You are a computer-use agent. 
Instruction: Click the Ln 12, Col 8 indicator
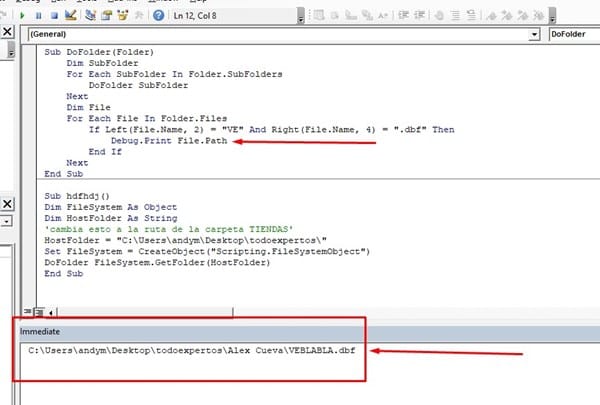[x=195, y=16]
